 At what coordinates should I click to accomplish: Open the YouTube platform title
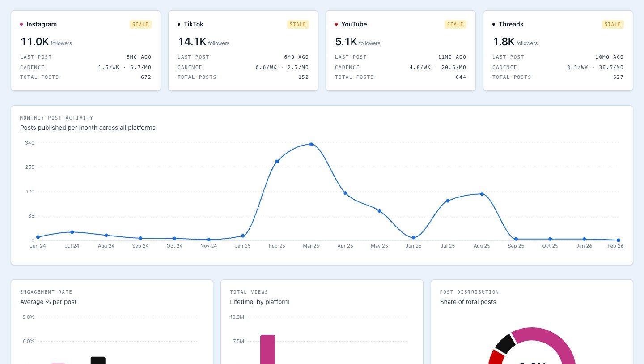(354, 24)
